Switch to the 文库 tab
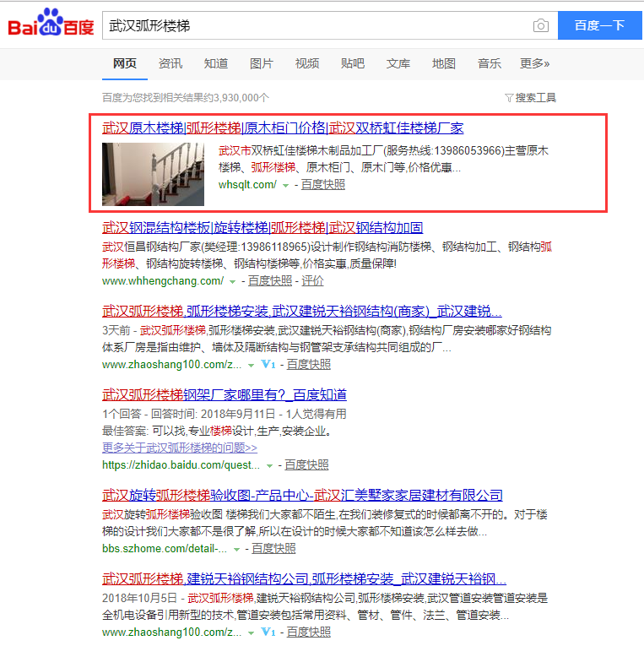Screen dimensions: 644x646 398,63
